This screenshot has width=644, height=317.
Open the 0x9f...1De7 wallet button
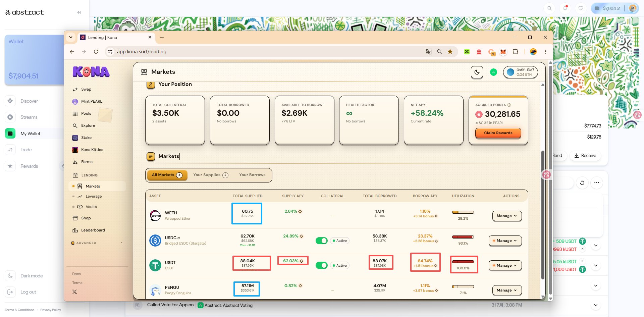(x=520, y=72)
